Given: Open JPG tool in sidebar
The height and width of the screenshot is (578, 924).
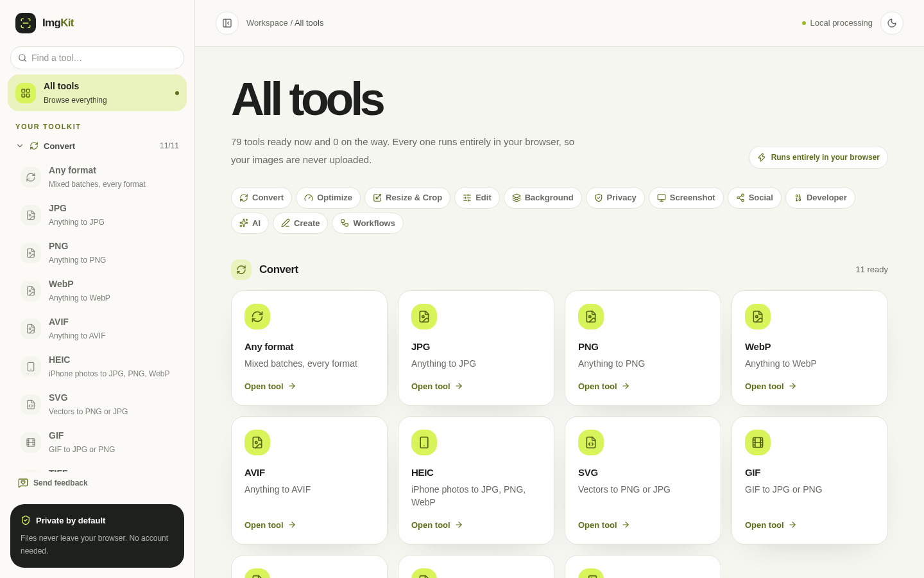Looking at the screenshot, I should click(97, 215).
